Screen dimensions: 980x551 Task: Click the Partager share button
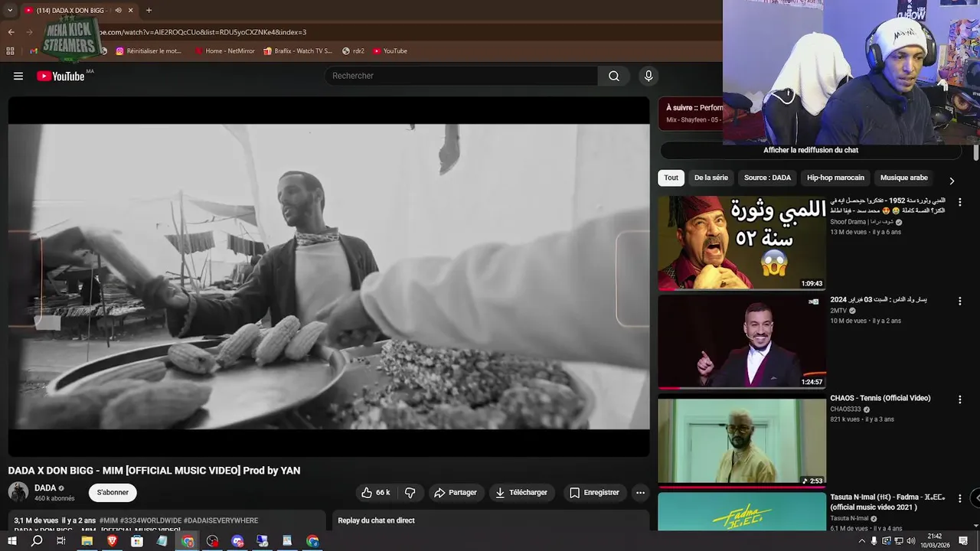(456, 493)
